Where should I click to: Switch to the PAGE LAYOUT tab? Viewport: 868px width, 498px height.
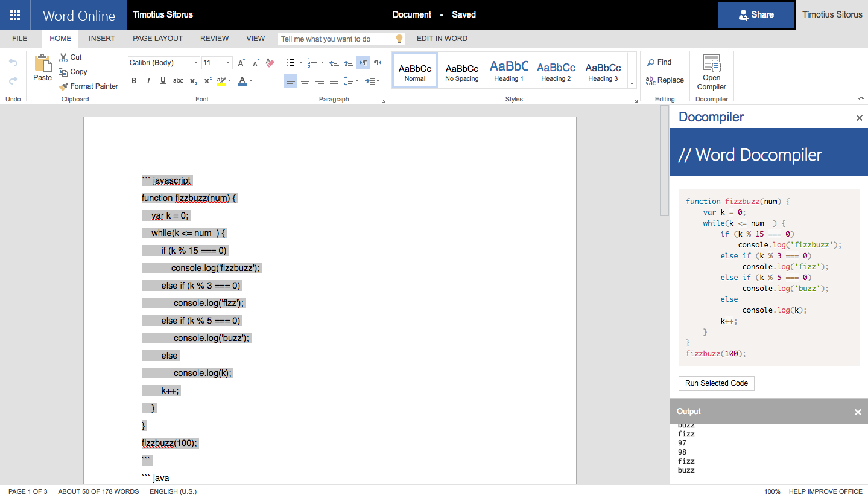pos(157,39)
